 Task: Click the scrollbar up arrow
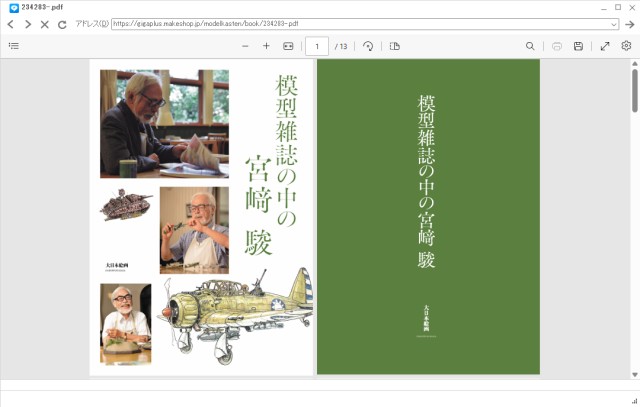click(635, 63)
